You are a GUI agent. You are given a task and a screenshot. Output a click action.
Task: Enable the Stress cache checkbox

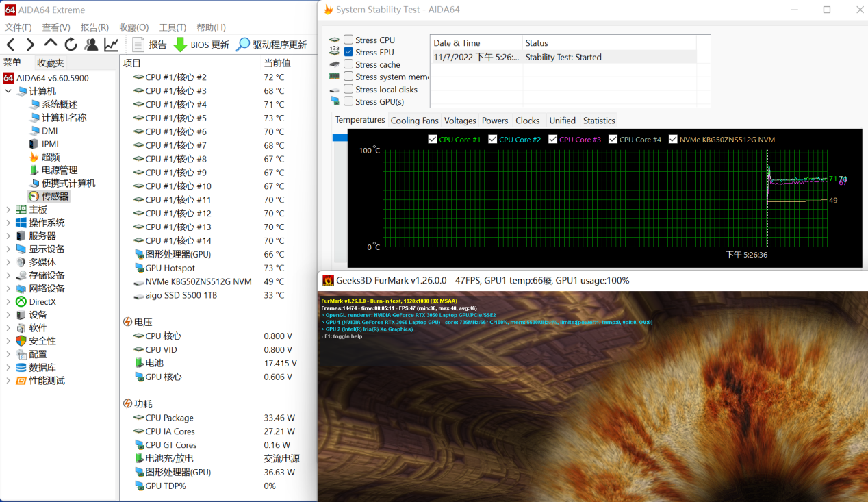[x=349, y=64]
